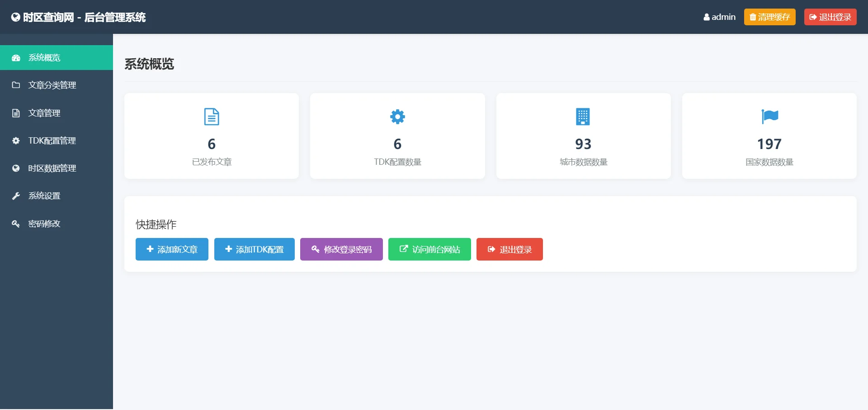Click the admin user label in header
868x410 pixels.
point(719,17)
